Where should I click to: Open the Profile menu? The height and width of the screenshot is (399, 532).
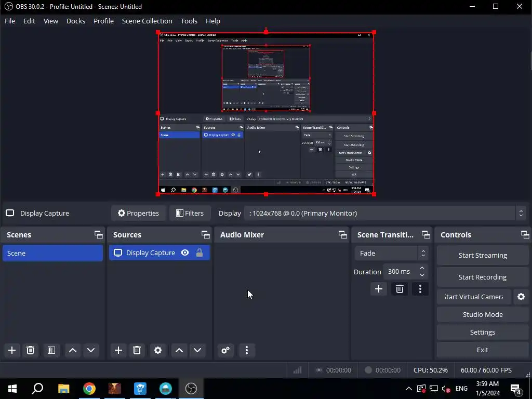click(103, 21)
